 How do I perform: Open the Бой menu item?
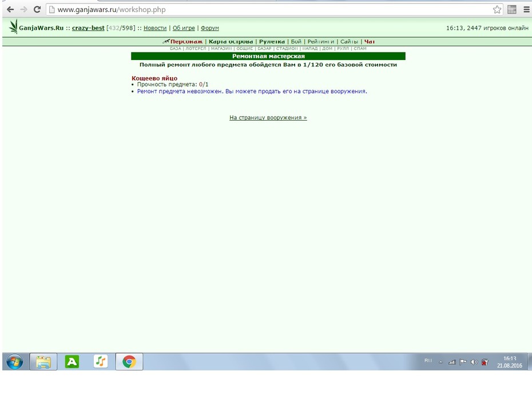tap(296, 41)
